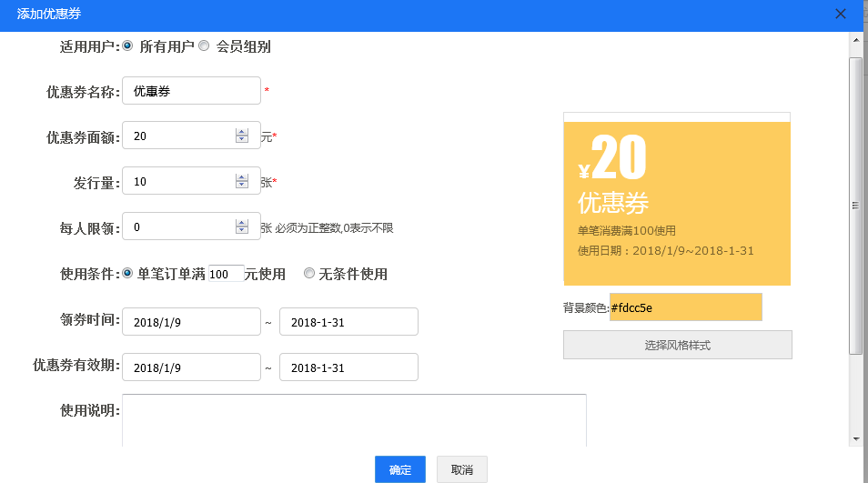Select the 所有用户 radio button
The width and height of the screenshot is (868, 483).
tap(127, 45)
